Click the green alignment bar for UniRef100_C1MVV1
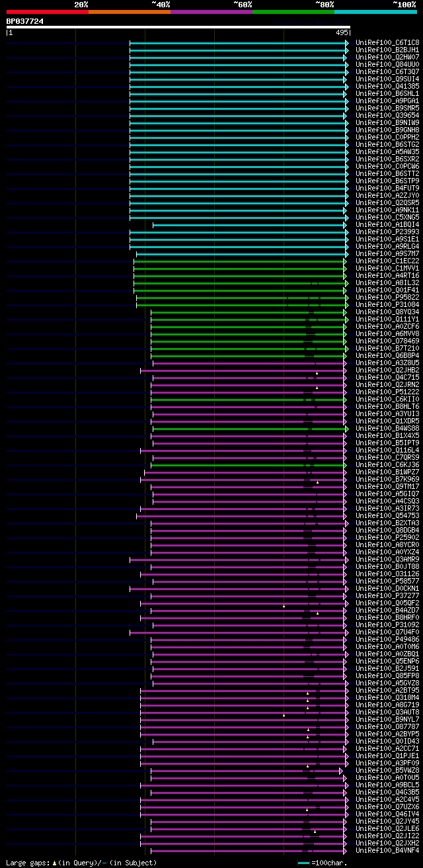The width and height of the screenshot is (423, 868). point(239,269)
